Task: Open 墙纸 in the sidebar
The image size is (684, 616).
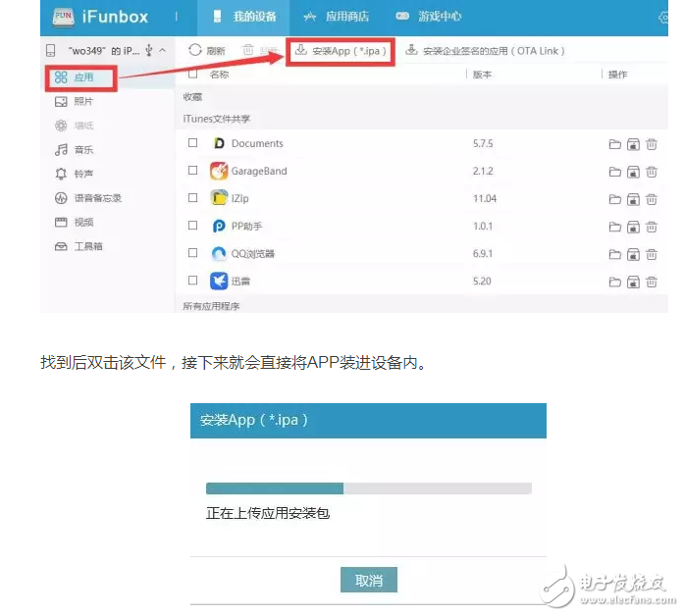Action: (75, 126)
